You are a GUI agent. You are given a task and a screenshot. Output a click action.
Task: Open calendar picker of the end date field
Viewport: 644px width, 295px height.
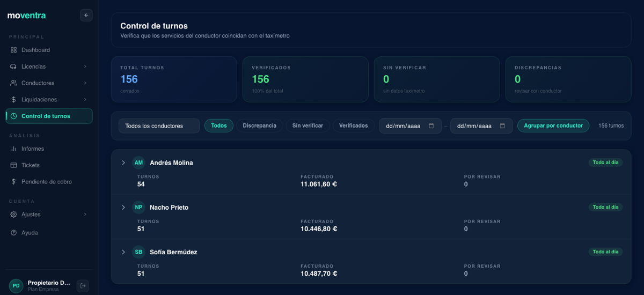click(x=502, y=126)
